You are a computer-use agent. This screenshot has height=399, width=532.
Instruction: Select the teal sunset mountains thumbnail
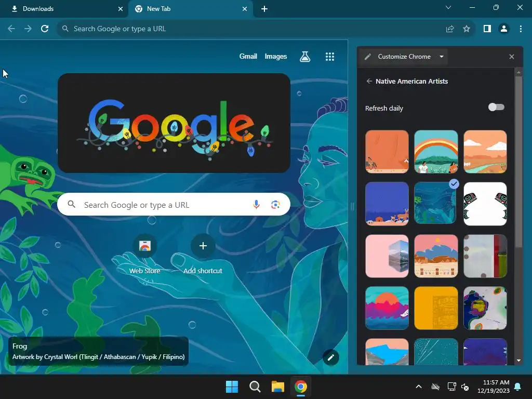coord(387,308)
